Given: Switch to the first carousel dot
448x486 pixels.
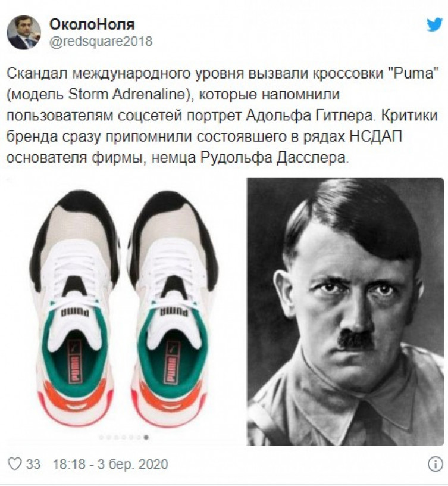Looking at the screenshot, I should tap(101, 437).
